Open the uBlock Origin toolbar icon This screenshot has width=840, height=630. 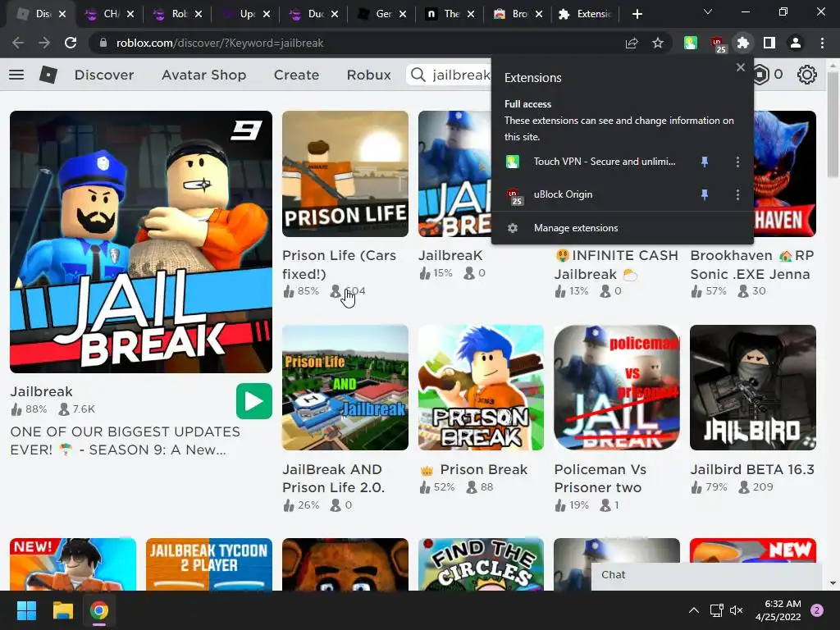[x=717, y=43]
